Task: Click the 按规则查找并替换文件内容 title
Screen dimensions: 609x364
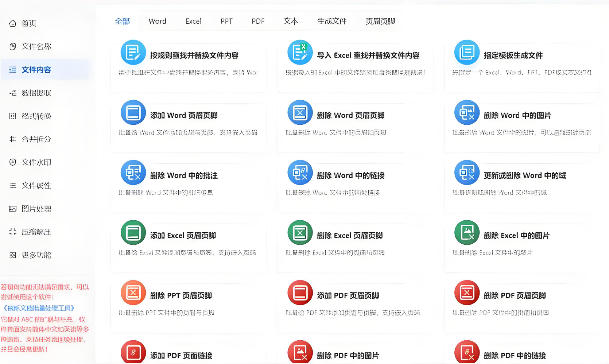Action: [194, 55]
